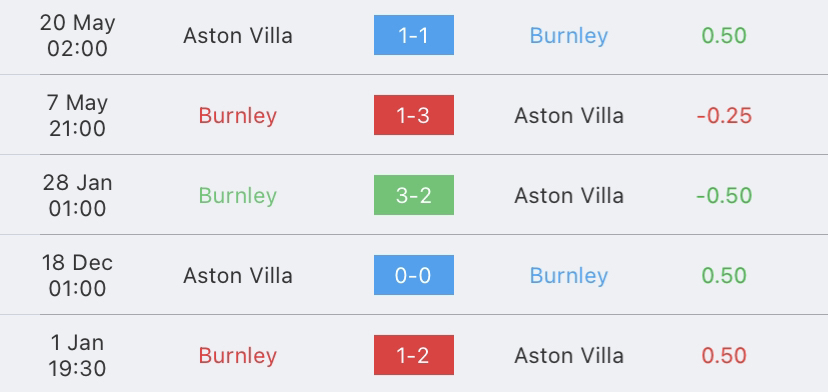The image size is (828, 392).
Task: Click the 18 Dec 01:00 date
Action: click(77, 275)
